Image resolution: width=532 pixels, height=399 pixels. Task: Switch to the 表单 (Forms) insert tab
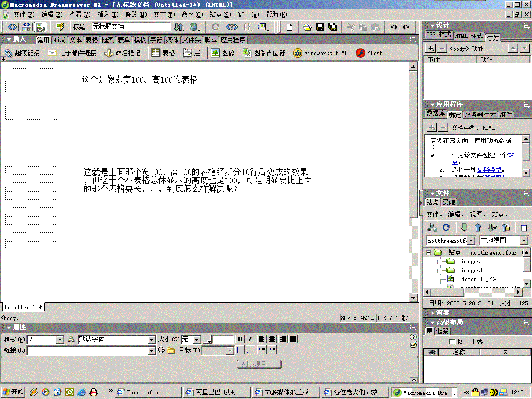click(x=124, y=39)
